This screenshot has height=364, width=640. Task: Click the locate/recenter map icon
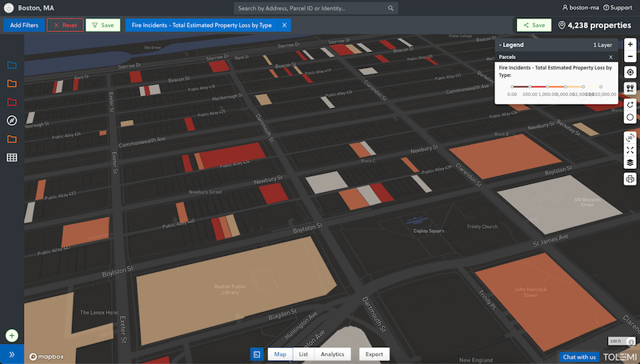click(630, 73)
